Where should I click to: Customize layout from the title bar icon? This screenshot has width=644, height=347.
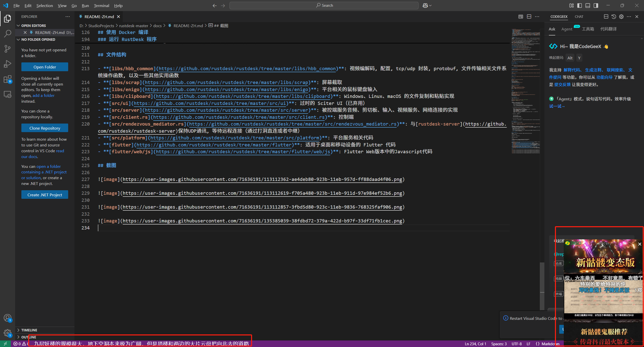pyautogui.click(x=572, y=6)
